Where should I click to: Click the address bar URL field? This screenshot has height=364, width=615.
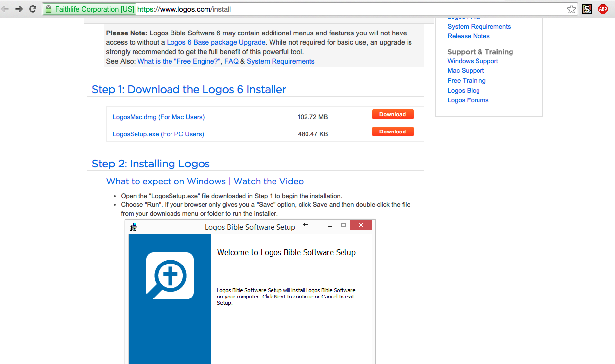[x=350, y=9]
